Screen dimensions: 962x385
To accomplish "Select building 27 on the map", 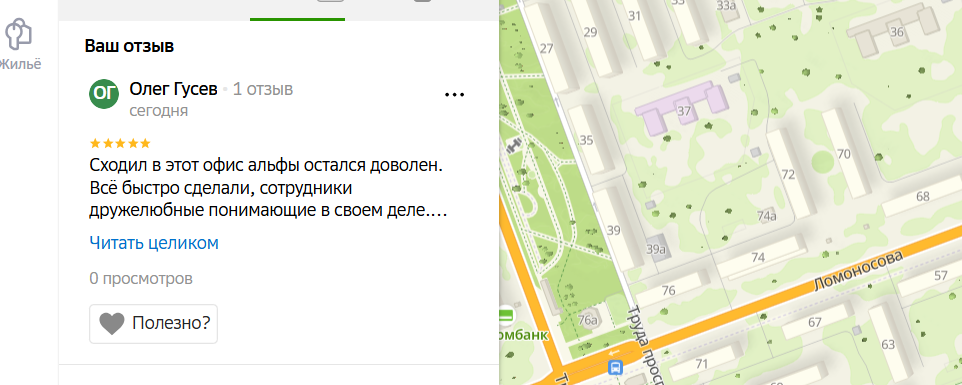I will click(546, 48).
